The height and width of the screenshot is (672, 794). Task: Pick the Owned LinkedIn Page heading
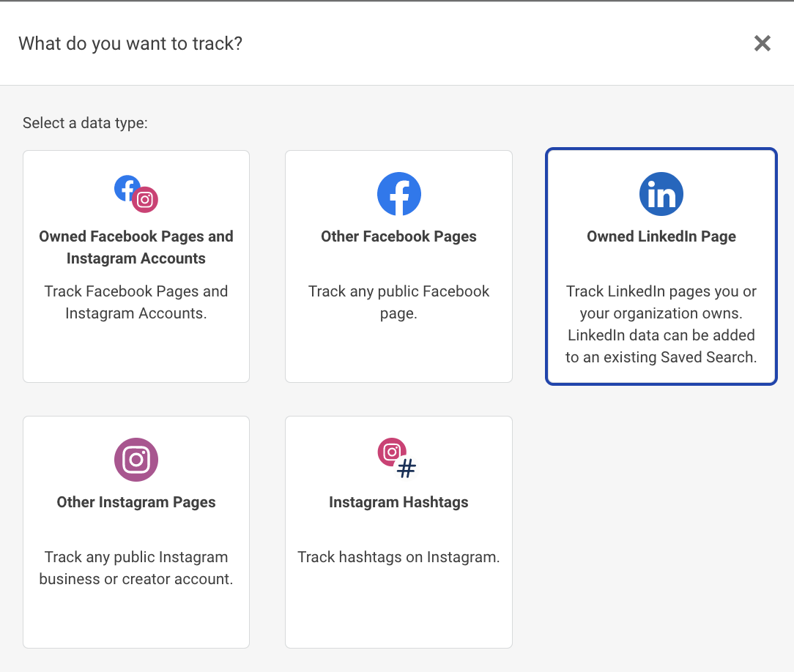[x=661, y=236]
